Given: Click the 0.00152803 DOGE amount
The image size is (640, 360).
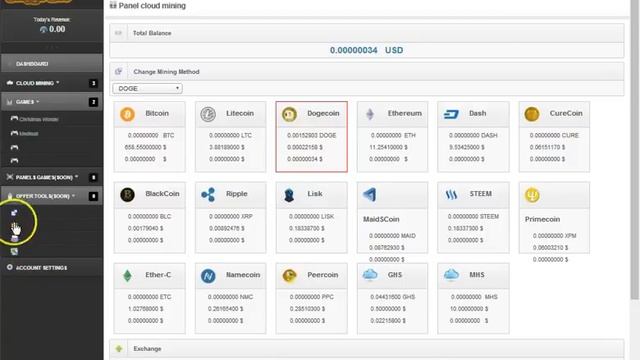Looking at the screenshot, I should click(x=311, y=135).
